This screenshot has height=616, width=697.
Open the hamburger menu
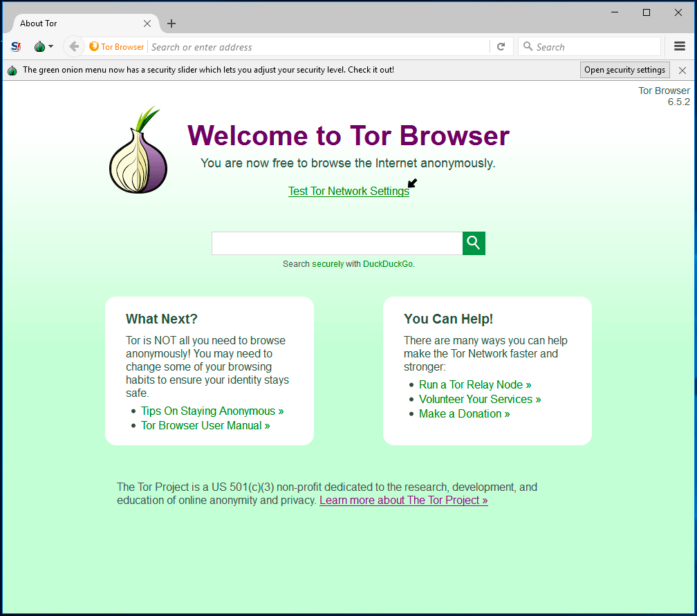pyautogui.click(x=679, y=46)
